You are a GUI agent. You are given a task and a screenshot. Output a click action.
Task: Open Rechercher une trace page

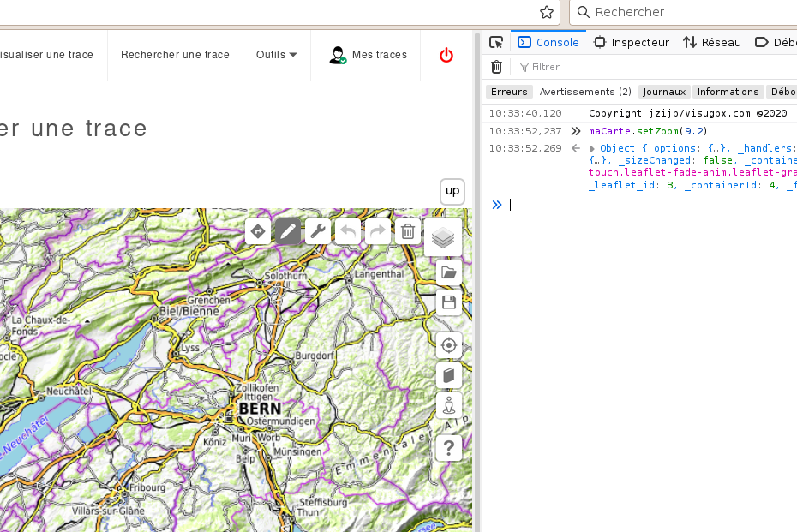(175, 55)
